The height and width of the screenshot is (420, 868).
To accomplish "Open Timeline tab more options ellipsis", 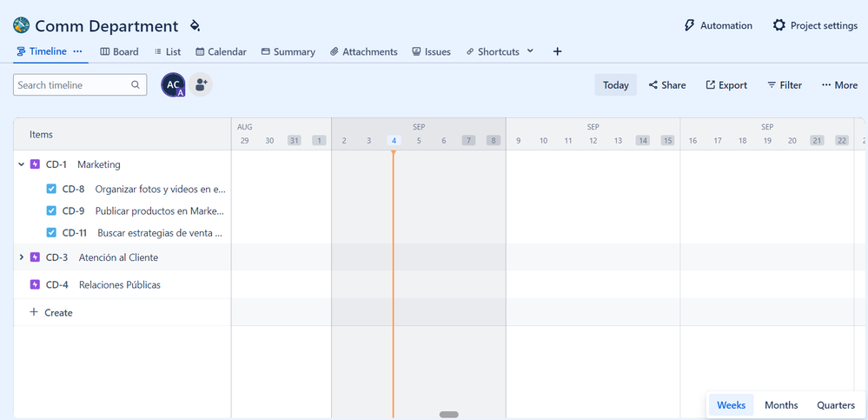I will 77,51.
